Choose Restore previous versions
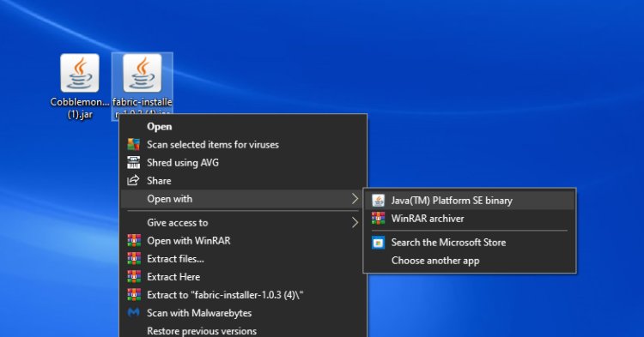 pos(243,330)
